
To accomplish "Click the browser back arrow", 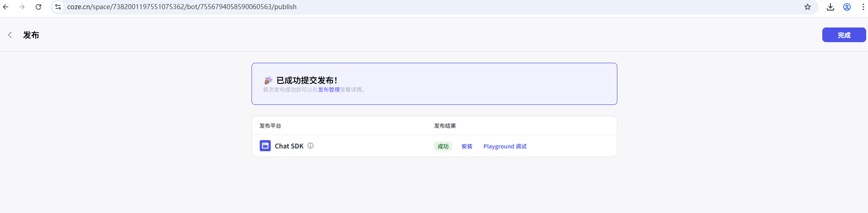I will point(6,7).
